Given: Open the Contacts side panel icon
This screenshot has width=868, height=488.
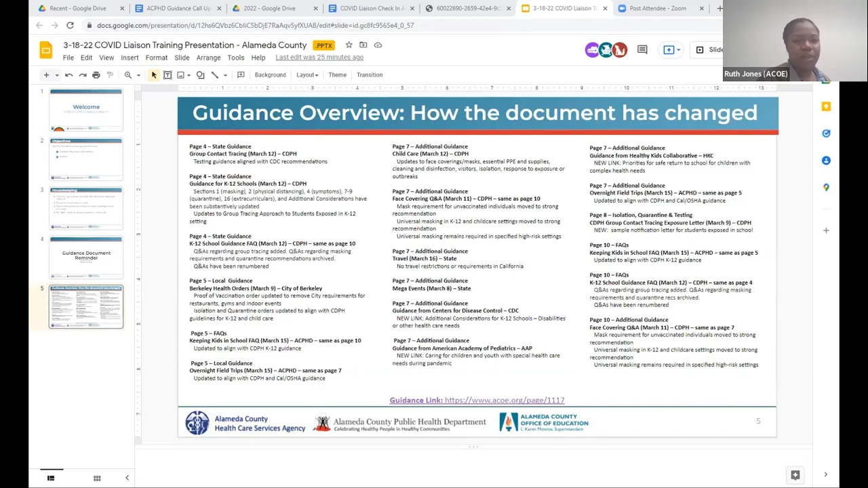Looking at the screenshot, I should click(826, 161).
